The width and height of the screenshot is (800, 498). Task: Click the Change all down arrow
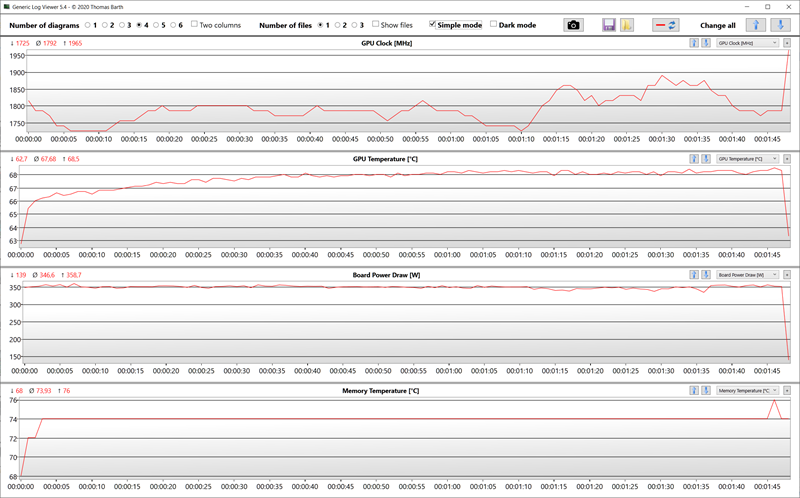(x=780, y=25)
